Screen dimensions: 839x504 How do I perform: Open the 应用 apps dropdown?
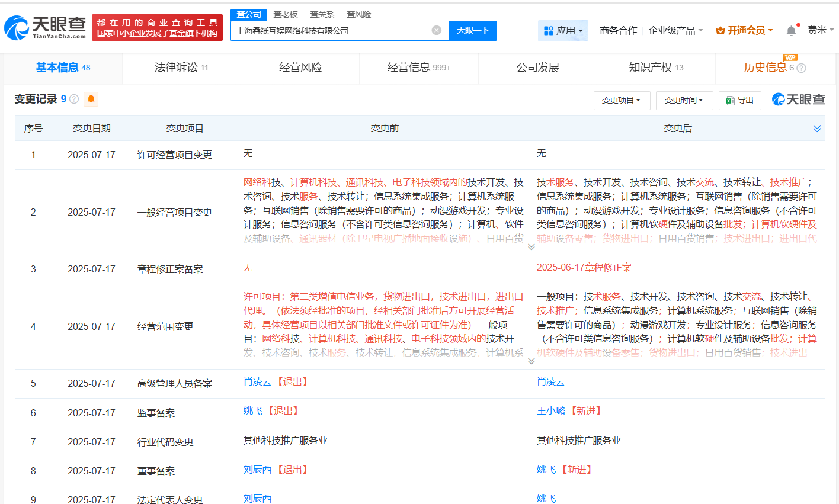[x=563, y=31]
